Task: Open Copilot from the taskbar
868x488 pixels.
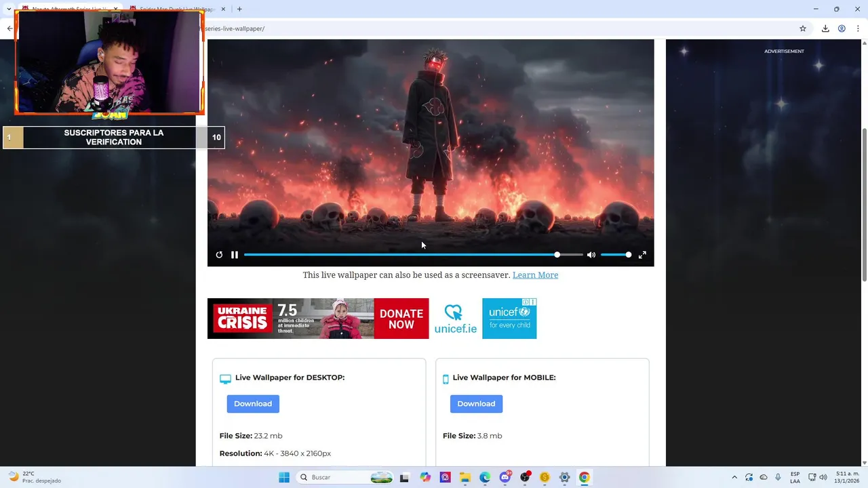Action: coord(425,477)
